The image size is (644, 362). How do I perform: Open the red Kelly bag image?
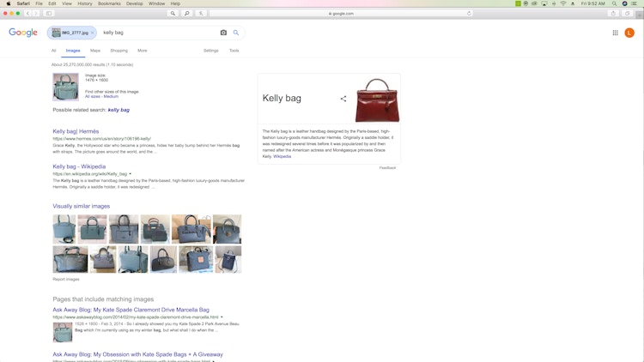click(377, 100)
